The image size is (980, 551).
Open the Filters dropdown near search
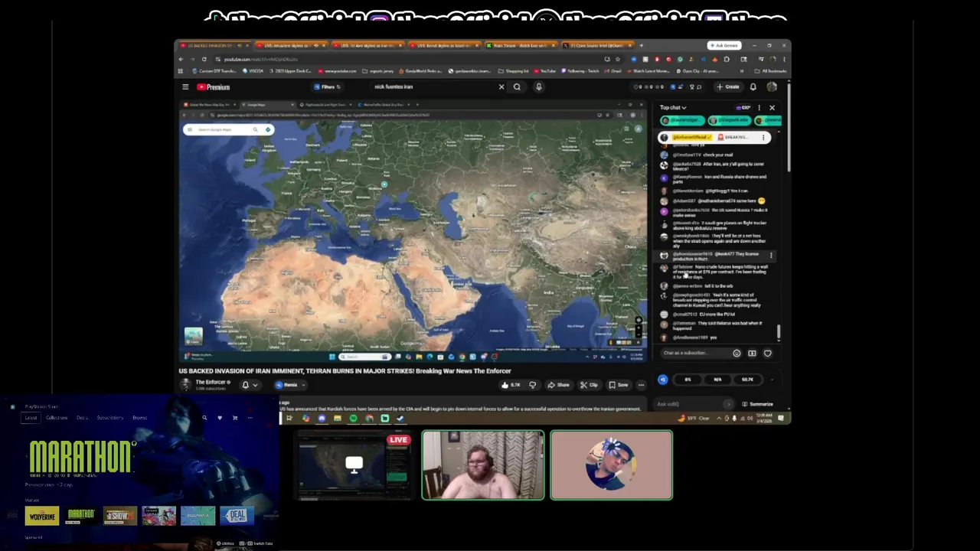point(327,87)
